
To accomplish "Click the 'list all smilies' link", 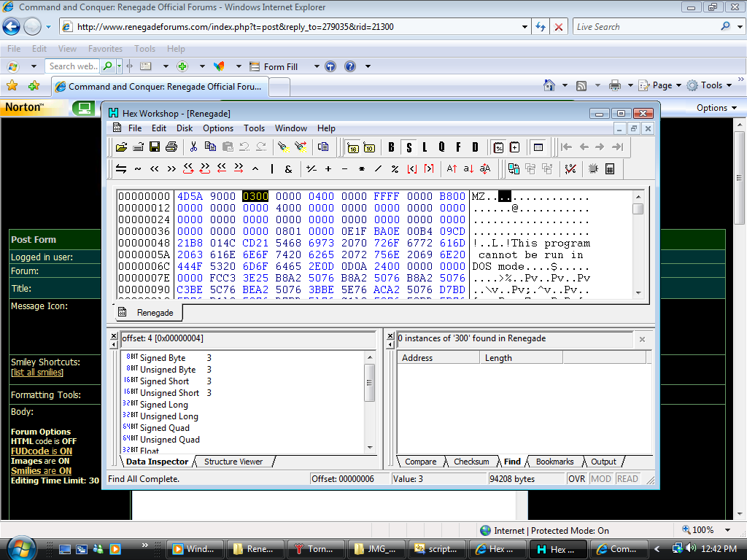I will tap(37, 373).
